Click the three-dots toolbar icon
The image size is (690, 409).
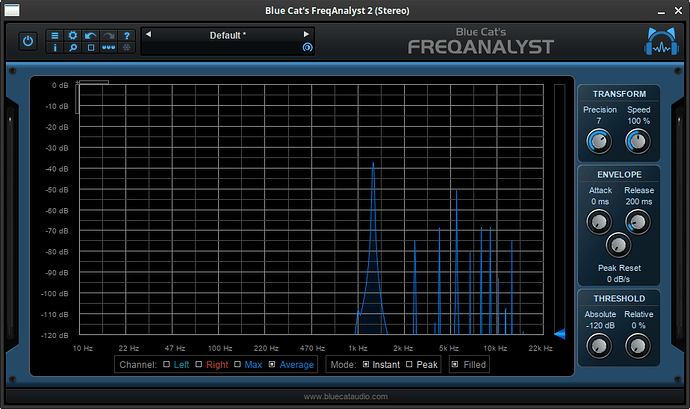[x=109, y=47]
